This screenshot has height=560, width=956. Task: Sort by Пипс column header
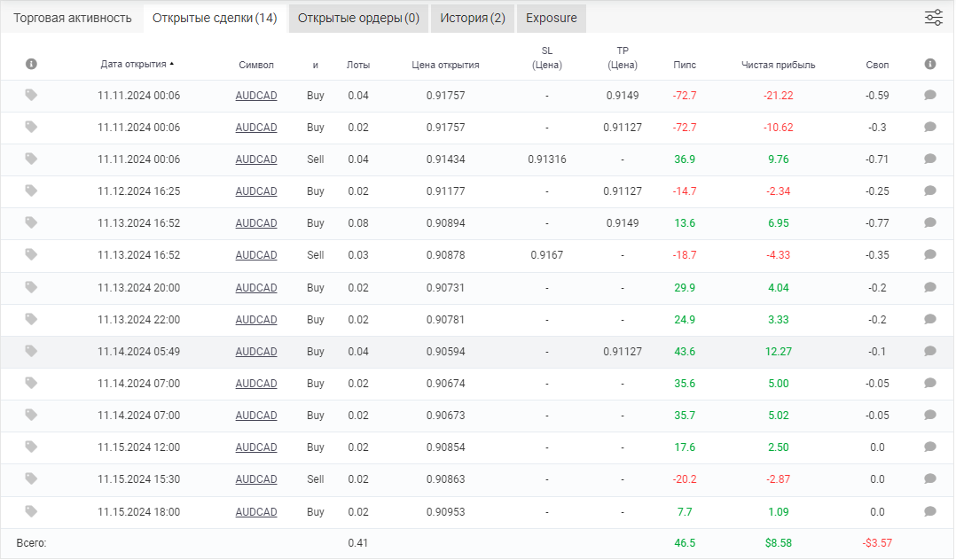[684, 65]
